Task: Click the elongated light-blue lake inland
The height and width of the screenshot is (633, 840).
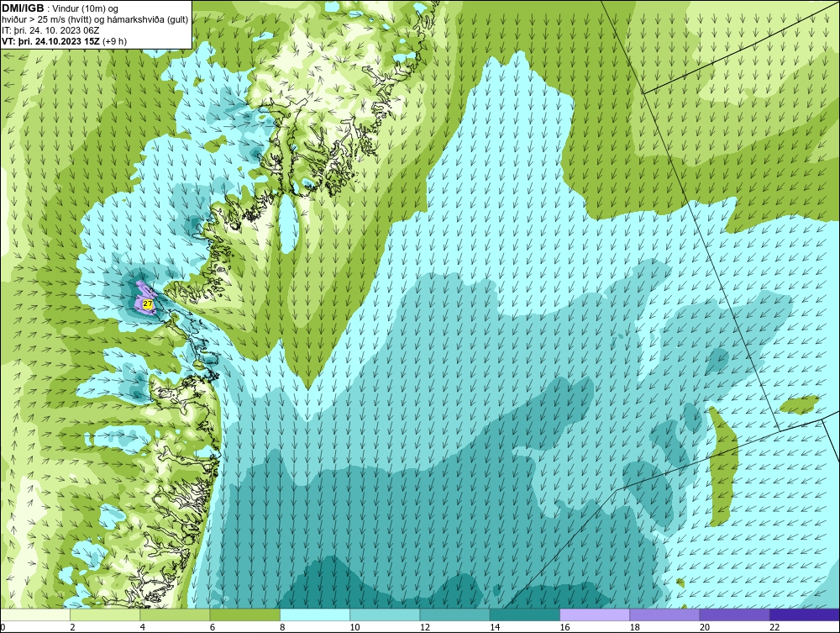Action: (x=287, y=224)
